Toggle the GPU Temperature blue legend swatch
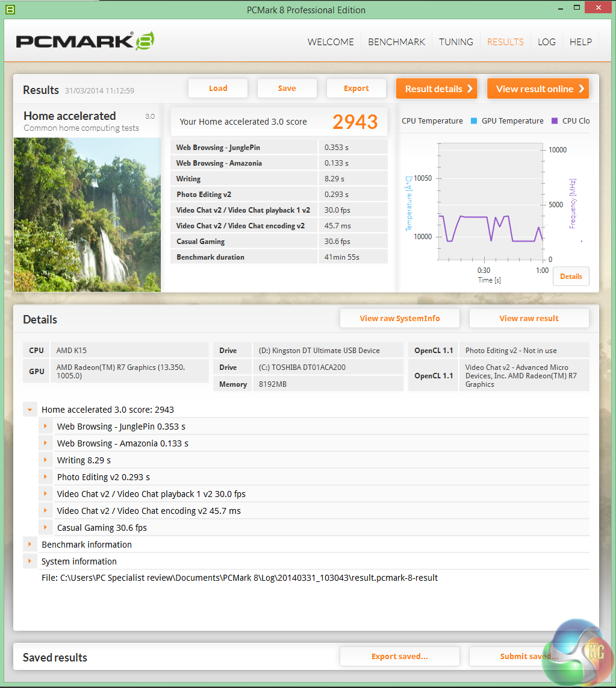Viewport: 616px width, 688px height. tap(473, 120)
